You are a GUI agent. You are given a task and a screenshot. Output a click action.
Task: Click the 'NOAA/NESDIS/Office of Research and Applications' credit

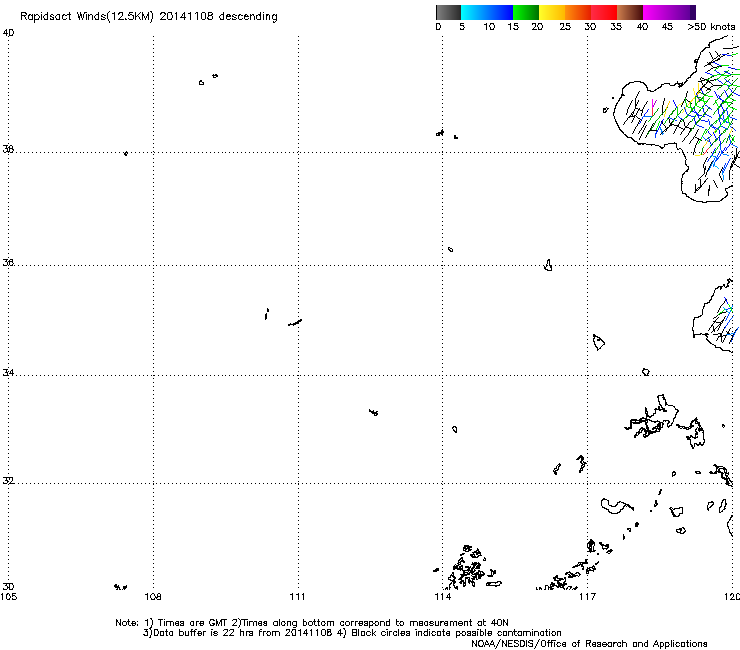pyautogui.click(x=589, y=644)
